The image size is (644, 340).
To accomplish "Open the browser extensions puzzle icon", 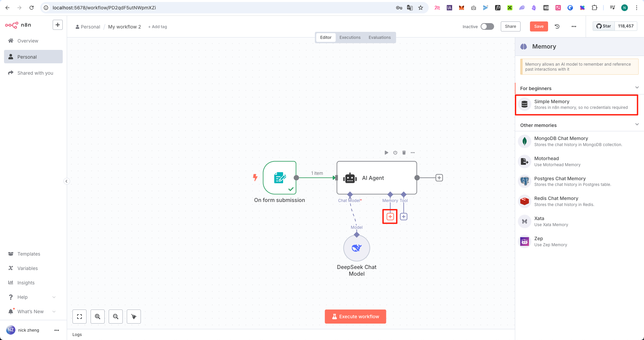I will (594, 8).
